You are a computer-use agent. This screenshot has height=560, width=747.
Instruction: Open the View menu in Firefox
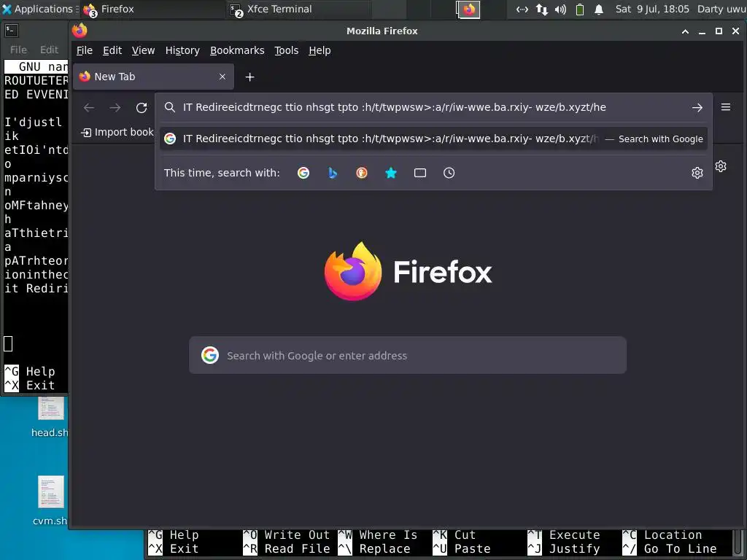point(143,50)
